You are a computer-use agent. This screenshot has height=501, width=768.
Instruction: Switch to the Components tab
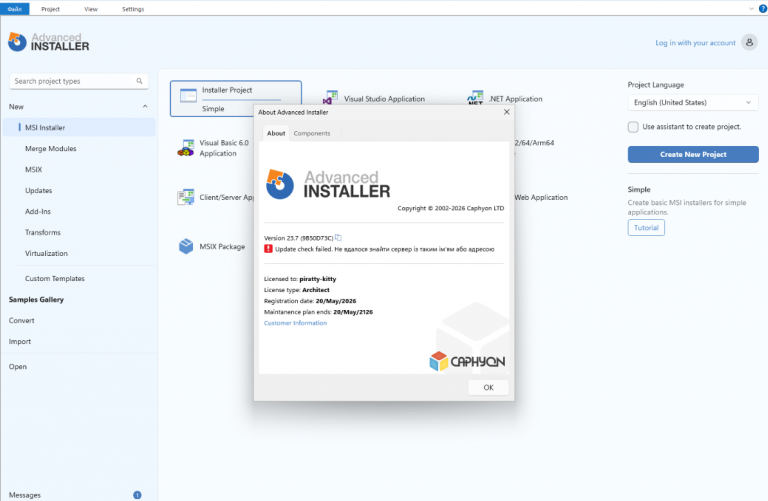coord(312,133)
